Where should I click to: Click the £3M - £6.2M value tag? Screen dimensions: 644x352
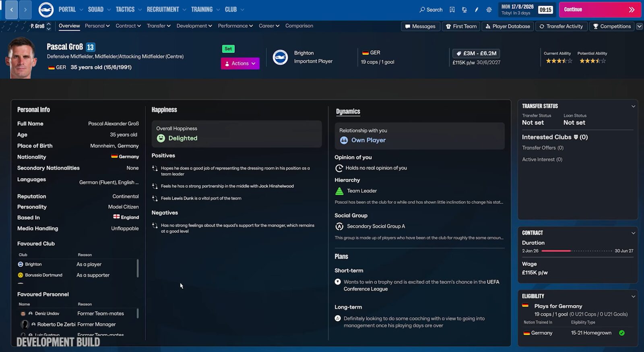tap(476, 53)
